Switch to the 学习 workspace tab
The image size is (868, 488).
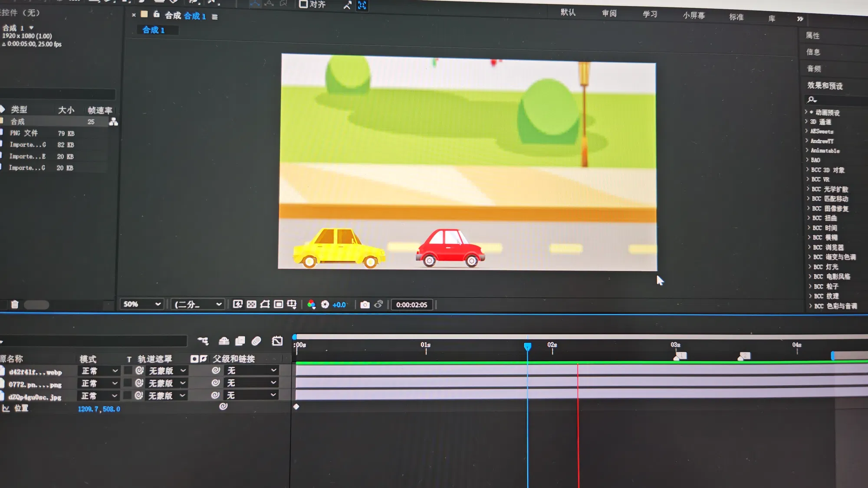(x=650, y=14)
